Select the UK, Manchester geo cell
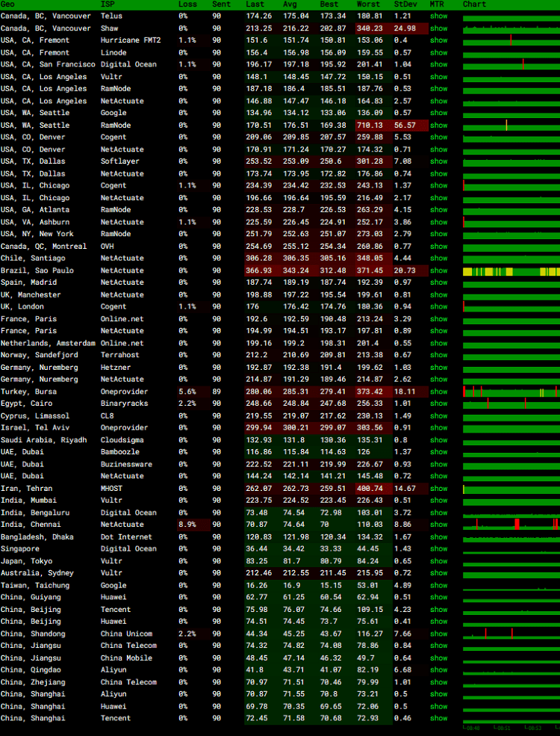Screen dimensions: 560x736 pos(31,295)
